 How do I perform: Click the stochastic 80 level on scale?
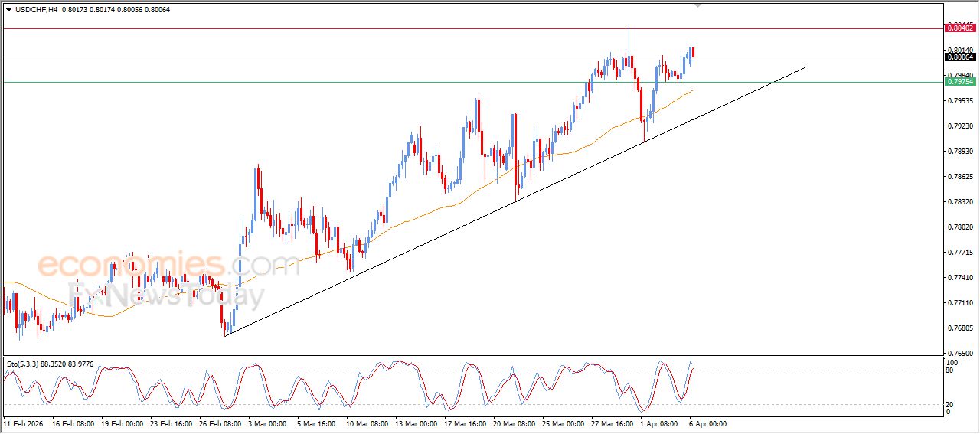tap(952, 370)
